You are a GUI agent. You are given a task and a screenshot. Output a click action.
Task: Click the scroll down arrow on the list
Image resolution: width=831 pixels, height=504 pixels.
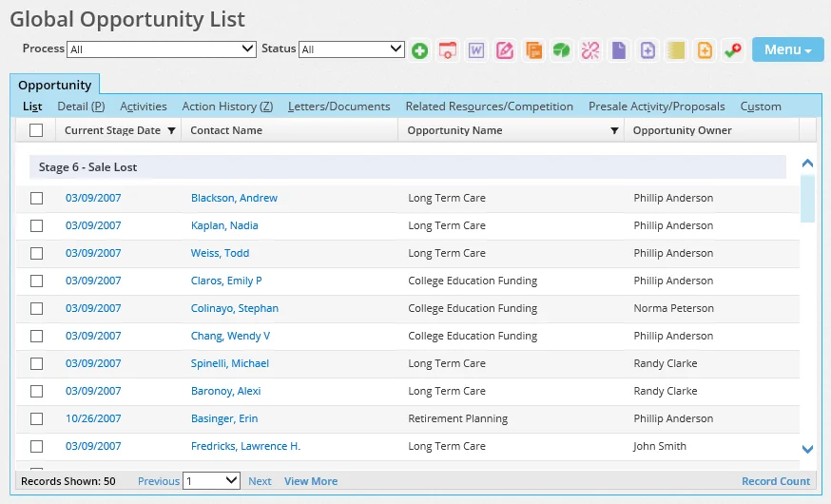tap(807, 449)
